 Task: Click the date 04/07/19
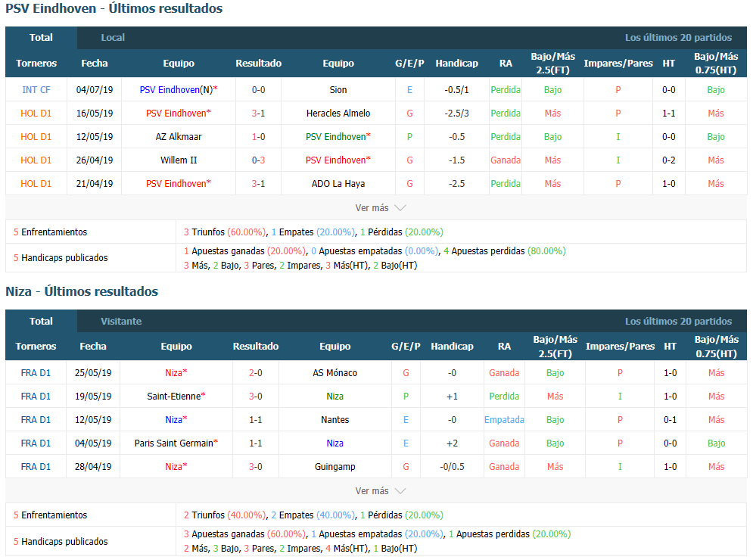[95, 90]
